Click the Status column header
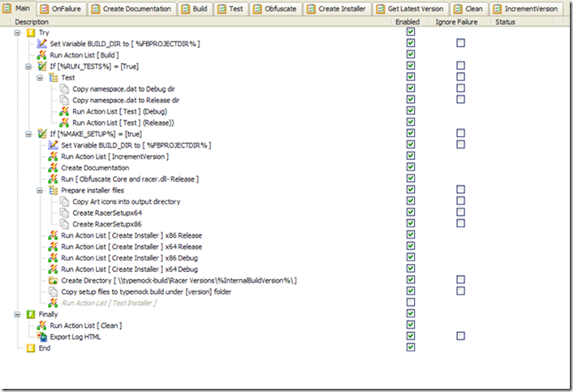Image resolution: width=573 pixels, height=392 pixels. (505, 22)
